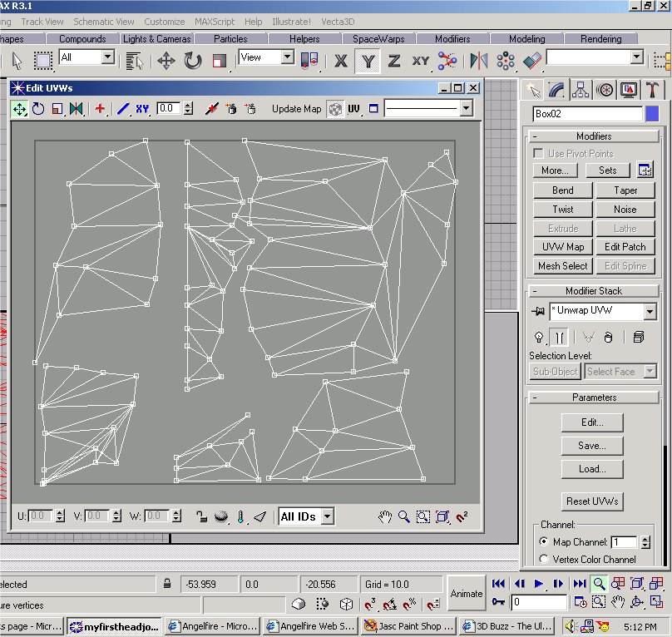
Task: Click the Reset UVWs button
Action: (591, 501)
